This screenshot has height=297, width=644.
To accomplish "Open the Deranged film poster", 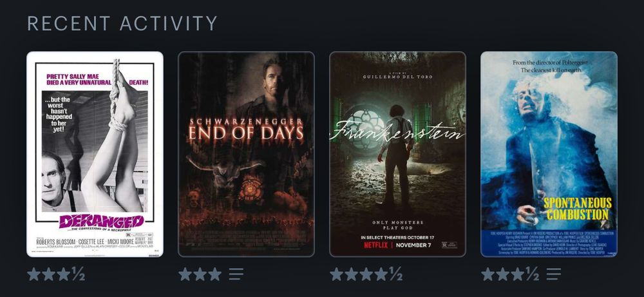I will coord(95,154).
